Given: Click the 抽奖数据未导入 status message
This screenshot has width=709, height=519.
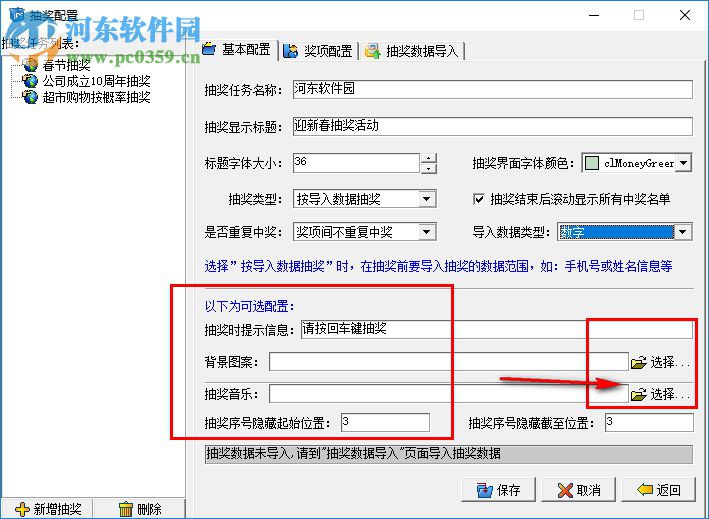Looking at the screenshot, I should [x=449, y=454].
